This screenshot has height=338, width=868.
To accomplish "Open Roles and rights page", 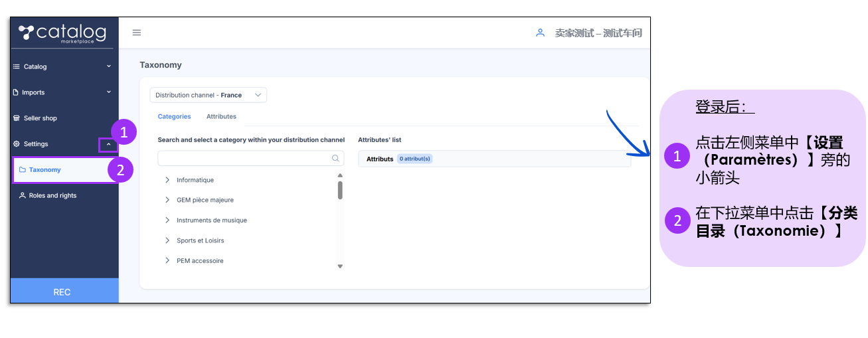I will 52,196.
